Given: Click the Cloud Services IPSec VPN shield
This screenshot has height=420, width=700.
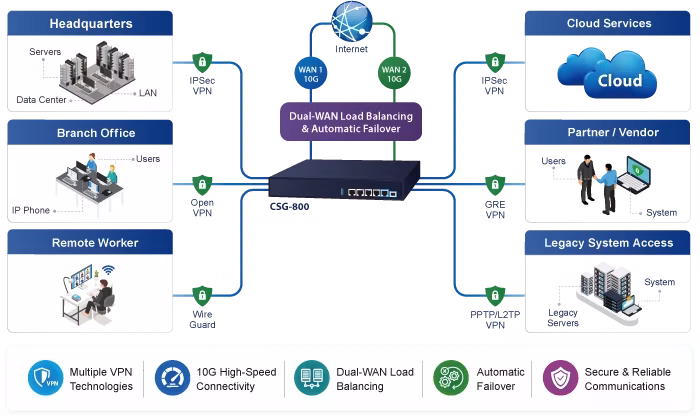Looking at the screenshot, I should [x=495, y=62].
